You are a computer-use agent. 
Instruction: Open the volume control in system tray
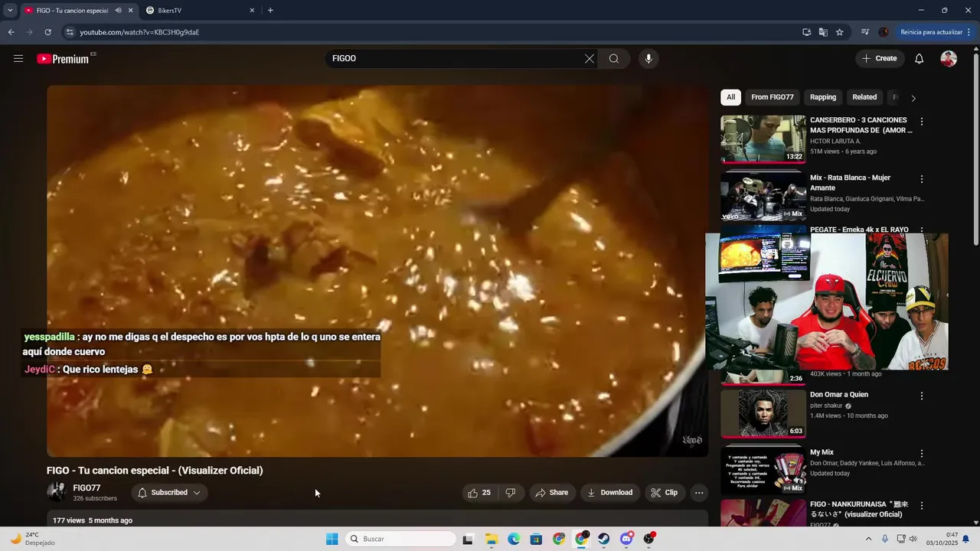913,539
